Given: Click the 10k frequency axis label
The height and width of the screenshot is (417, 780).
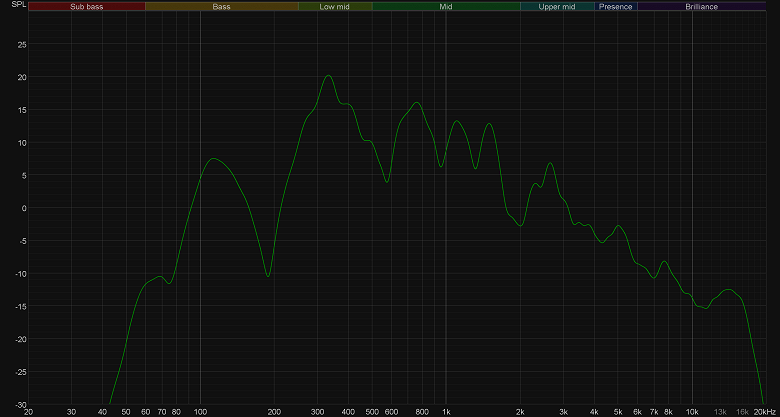Looking at the screenshot, I should click(x=692, y=412).
